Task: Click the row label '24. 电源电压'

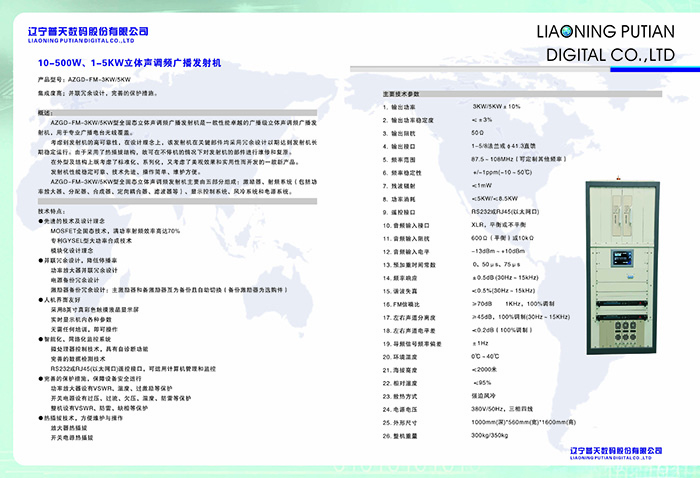Action: tap(400, 409)
